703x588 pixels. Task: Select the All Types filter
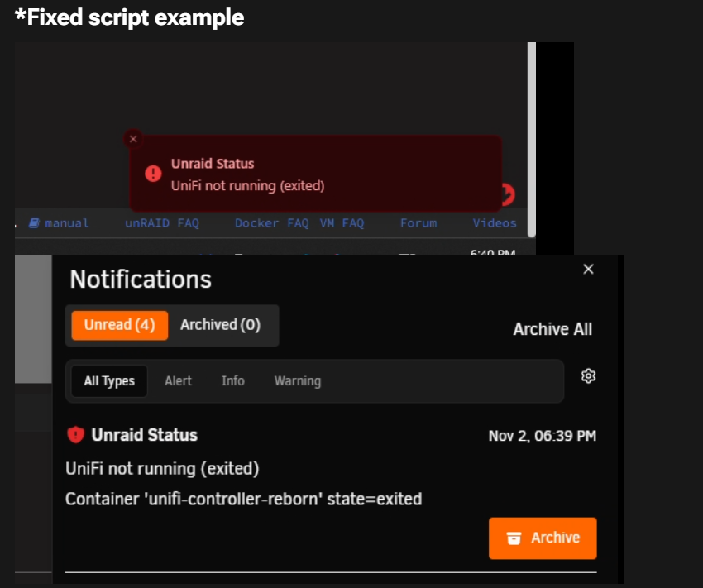[x=109, y=381]
